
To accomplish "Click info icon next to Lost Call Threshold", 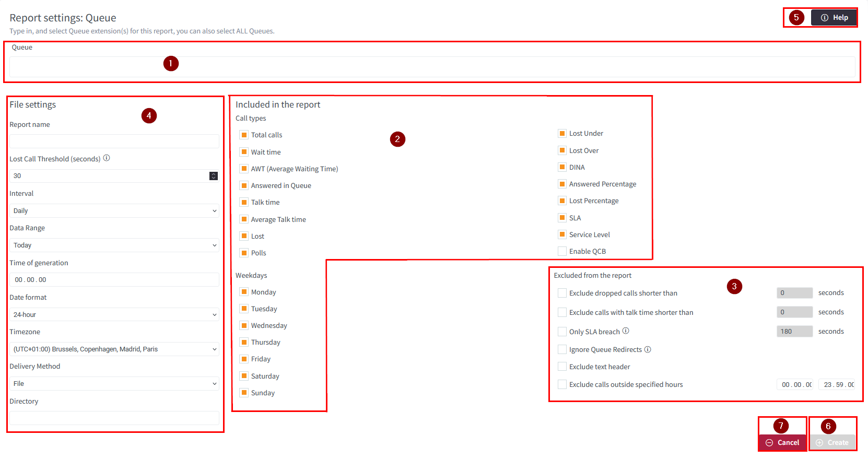I will pos(107,158).
